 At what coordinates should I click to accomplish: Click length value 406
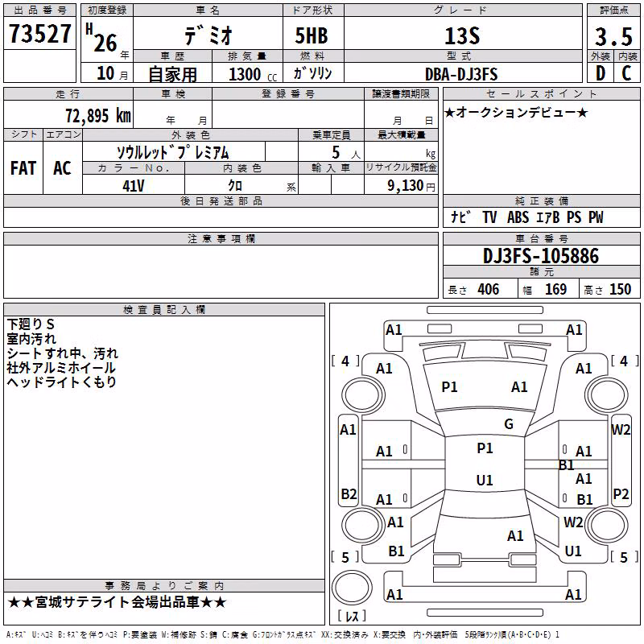[488, 289]
